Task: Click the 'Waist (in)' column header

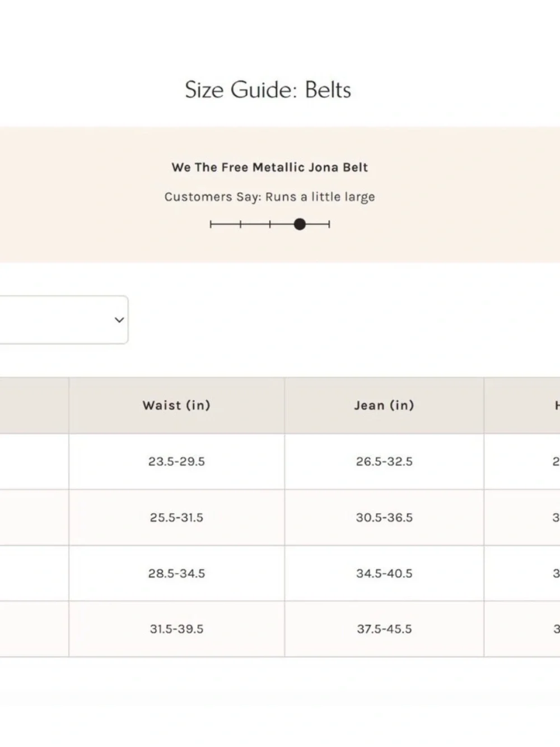Action: [176, 405]
